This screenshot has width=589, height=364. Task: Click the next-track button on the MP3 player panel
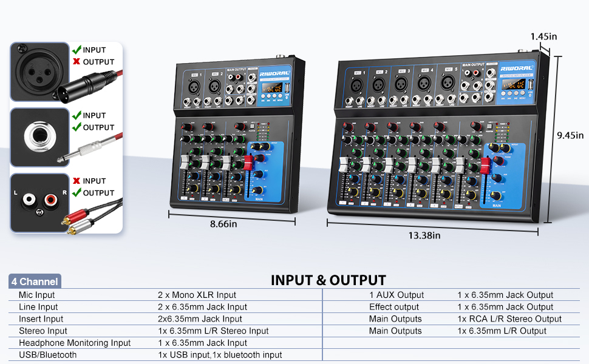tap(509, 92)
